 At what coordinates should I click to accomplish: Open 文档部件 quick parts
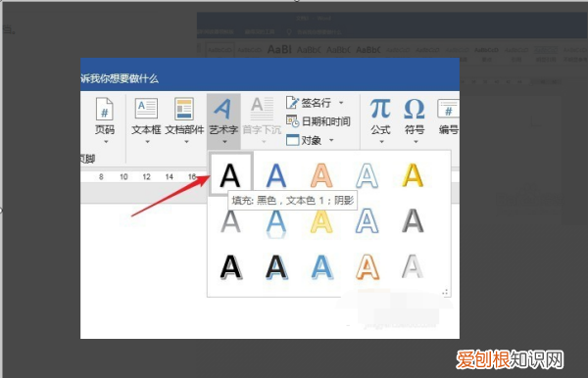click(184, 119)
